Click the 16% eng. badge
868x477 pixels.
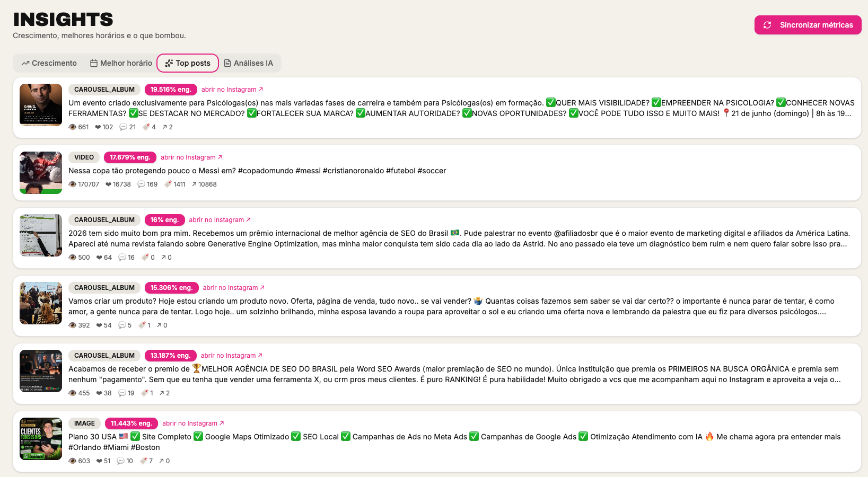[x=164, y=220]
